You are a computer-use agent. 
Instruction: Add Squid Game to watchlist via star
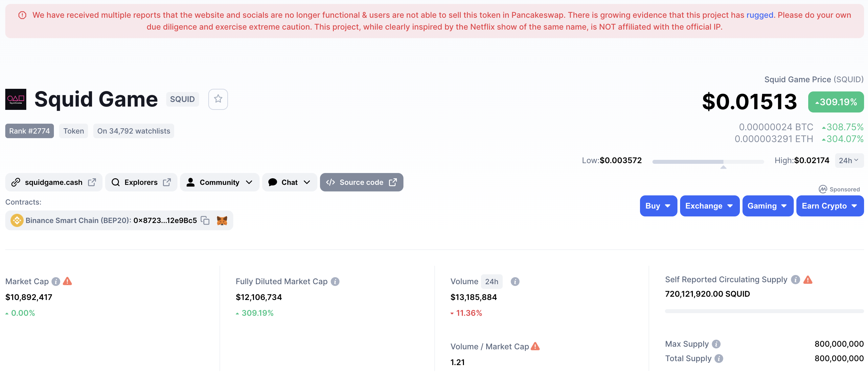pyautogui.click(x=218, y=99)
